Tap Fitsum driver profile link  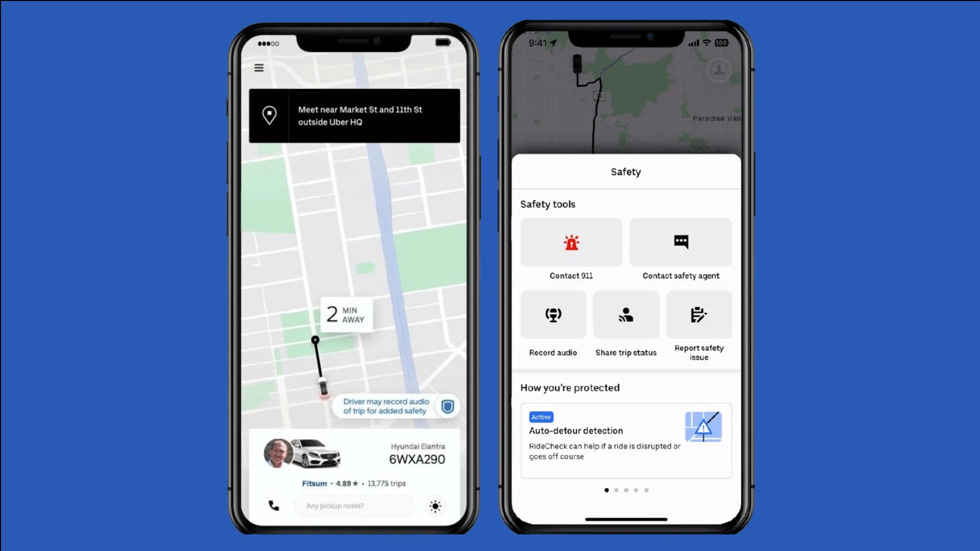[314, 483]
